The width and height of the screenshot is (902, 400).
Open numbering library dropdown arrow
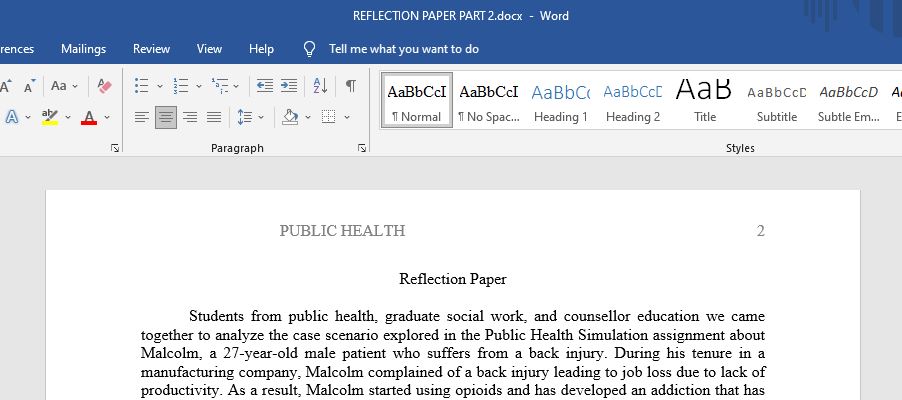[x=198, y=86]
